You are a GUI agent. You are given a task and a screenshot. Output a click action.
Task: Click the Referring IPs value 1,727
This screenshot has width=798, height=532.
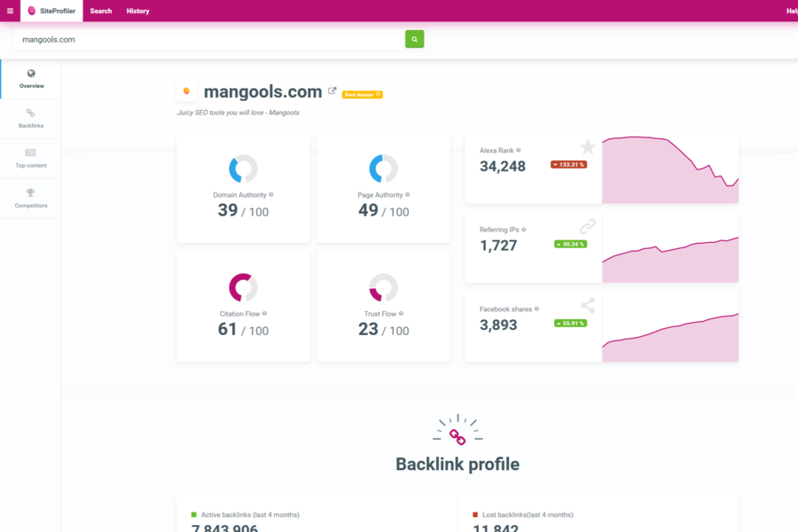(498, 246)
